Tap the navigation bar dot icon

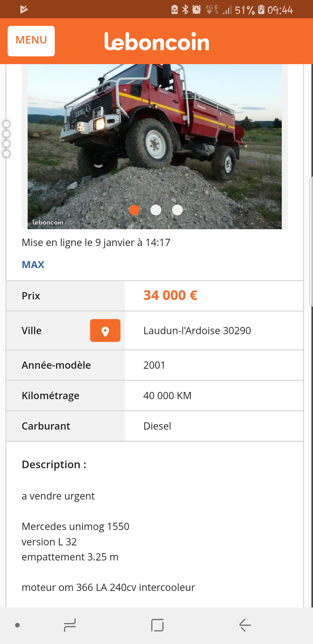pyautogui.click(x=17, y=625)
